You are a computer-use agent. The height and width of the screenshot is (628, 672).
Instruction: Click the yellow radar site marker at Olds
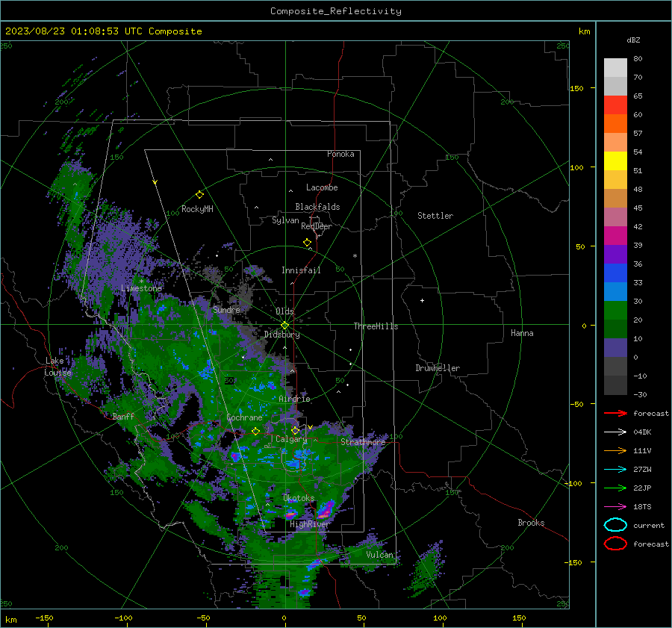[285, 325]
